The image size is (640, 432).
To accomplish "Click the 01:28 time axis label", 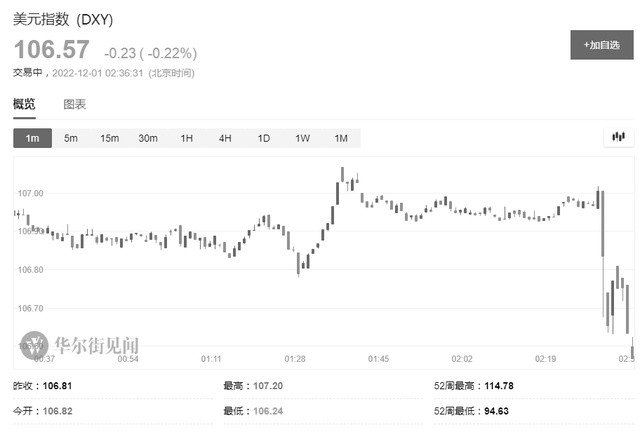I will pos(295,358).
